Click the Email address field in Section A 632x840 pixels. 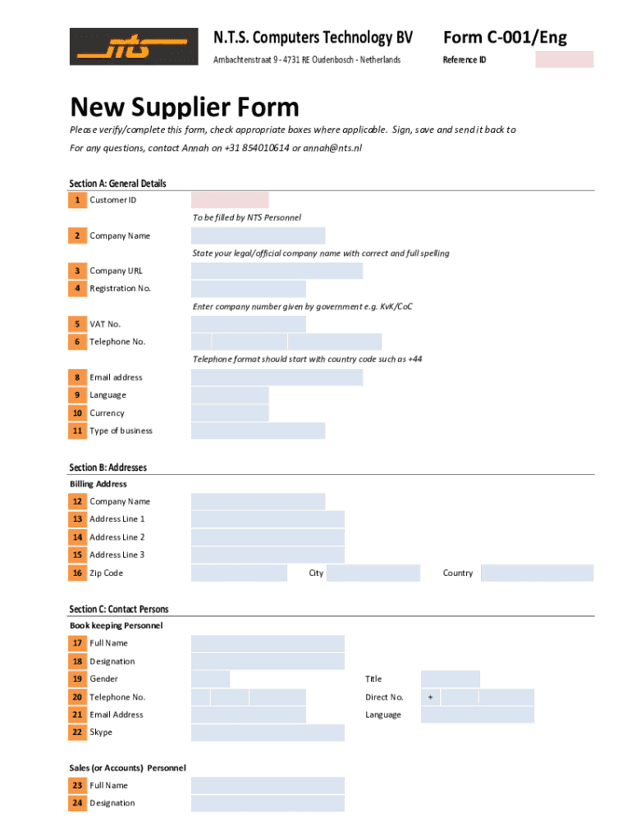(277, 377)
